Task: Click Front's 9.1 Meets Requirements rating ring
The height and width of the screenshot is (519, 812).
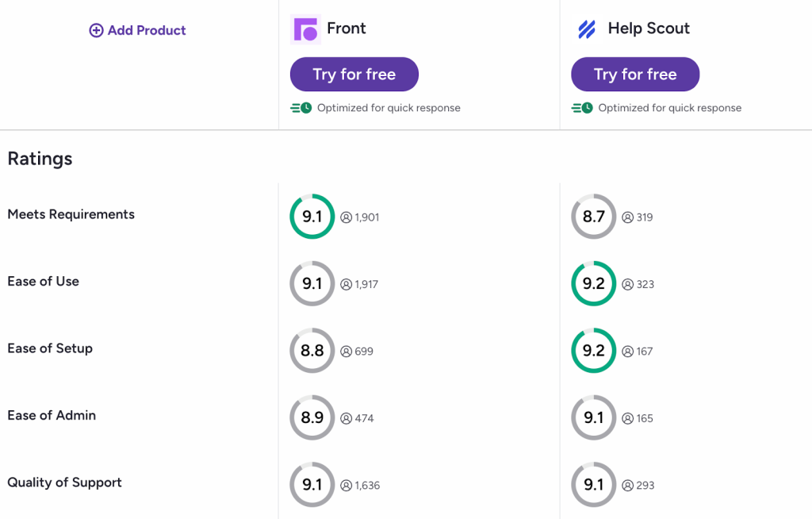Action: point(312,216)
